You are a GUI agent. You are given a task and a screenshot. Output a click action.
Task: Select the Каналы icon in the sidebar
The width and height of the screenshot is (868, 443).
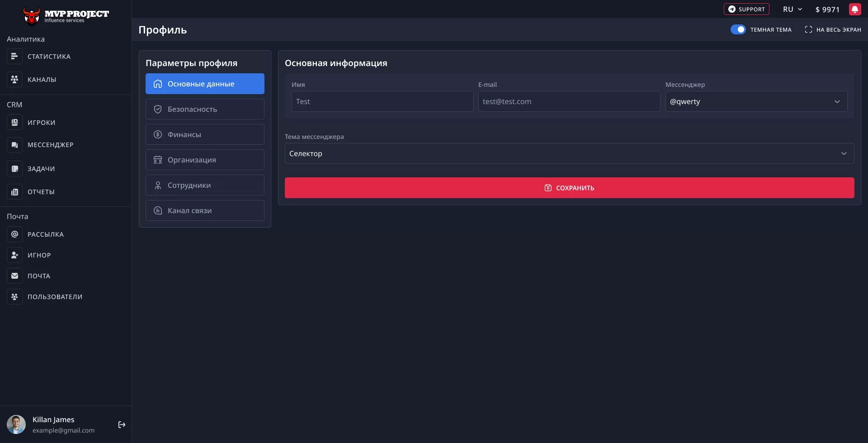pyautogui.click(x=14, y=79)
